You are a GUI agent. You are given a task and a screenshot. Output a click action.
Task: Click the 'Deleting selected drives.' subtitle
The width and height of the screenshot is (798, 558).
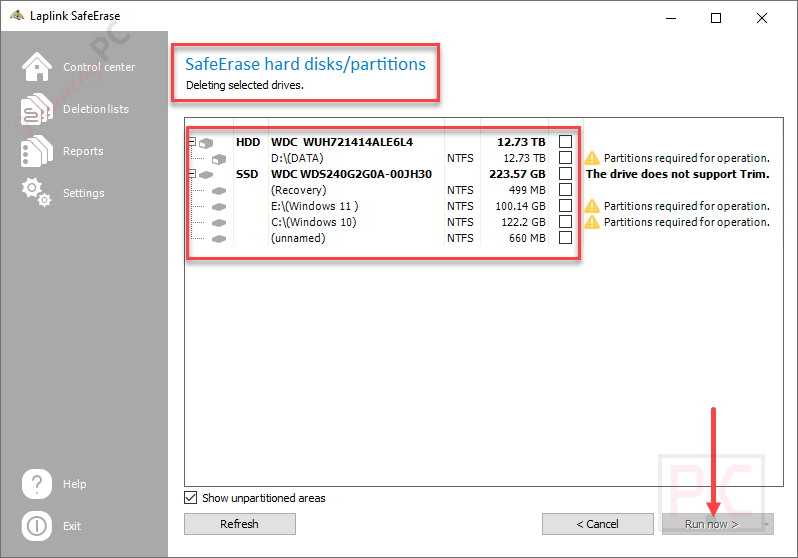tap(245, 85)
